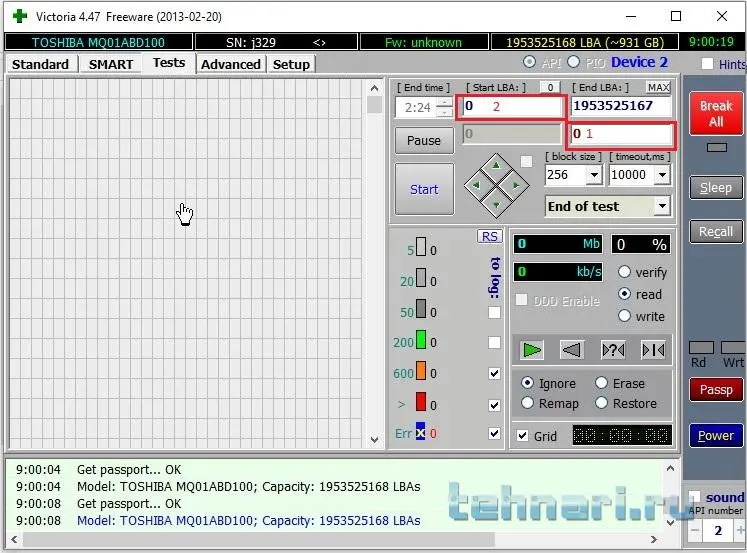Click the reverse scan direction icon
This screenshot has width=747, height=553.
[x=571, y=349]
